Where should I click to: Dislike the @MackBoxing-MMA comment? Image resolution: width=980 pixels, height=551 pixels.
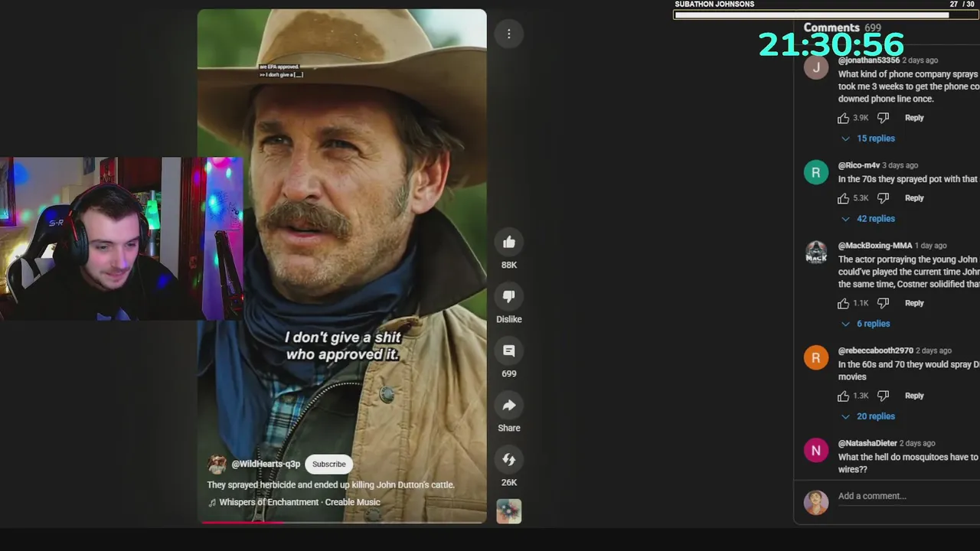coord(883,303)
